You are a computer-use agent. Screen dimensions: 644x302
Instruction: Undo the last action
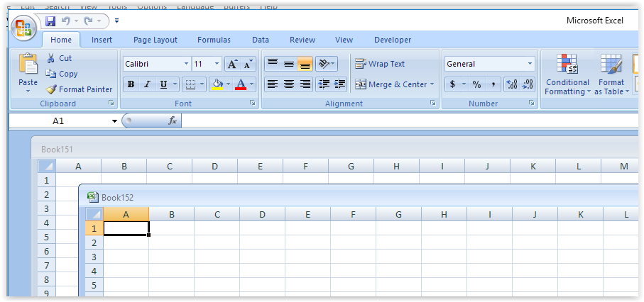click(65, 21)
